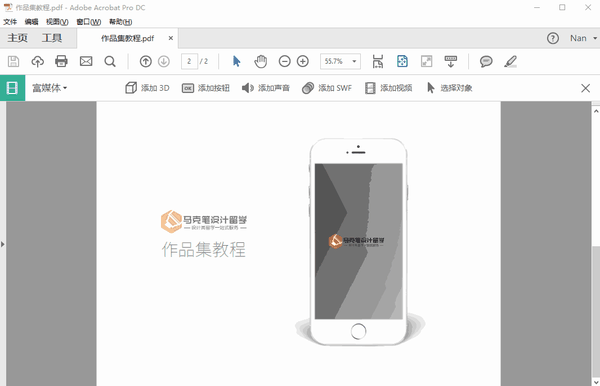The width and height of the screenshot is (600, 386).
Task: Choose the selection arrow tool
Action: click(x=236, y=61)
